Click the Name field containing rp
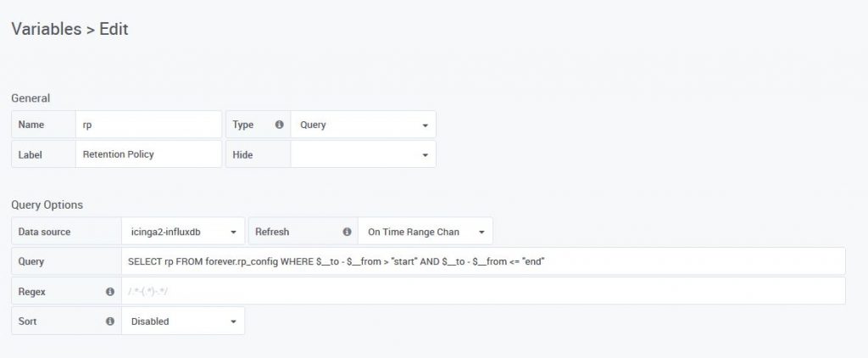 148,125
